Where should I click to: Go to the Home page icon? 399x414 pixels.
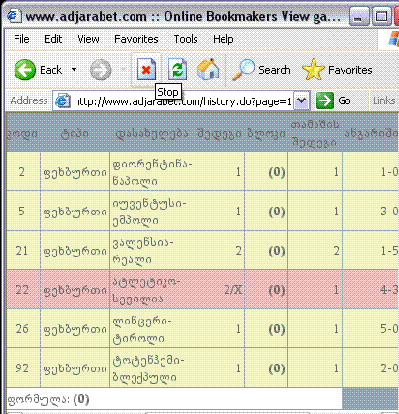pos(208,69)
